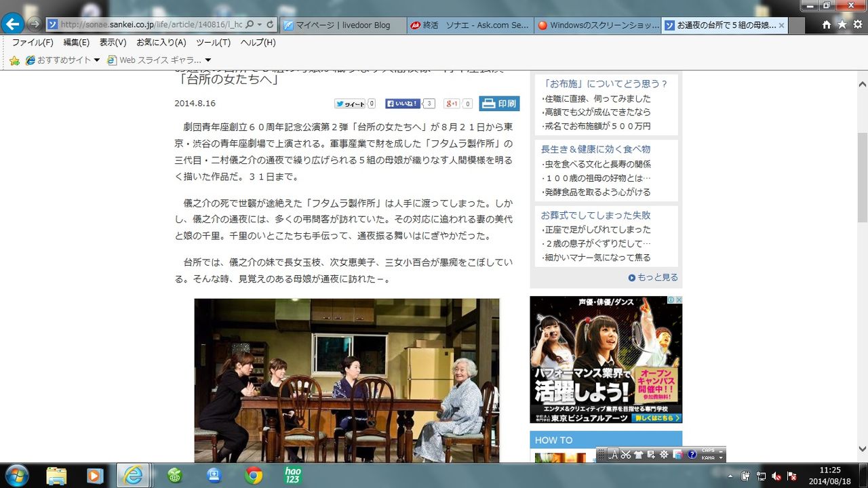Screen dimensions: 868x488
Task: Click the scrollbar down arrow
Action: click(862, 449)
